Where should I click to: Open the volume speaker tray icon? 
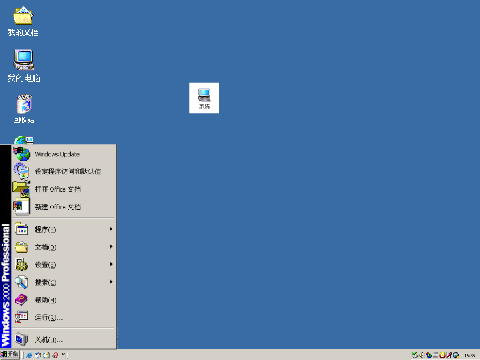(x=421, y=355)
